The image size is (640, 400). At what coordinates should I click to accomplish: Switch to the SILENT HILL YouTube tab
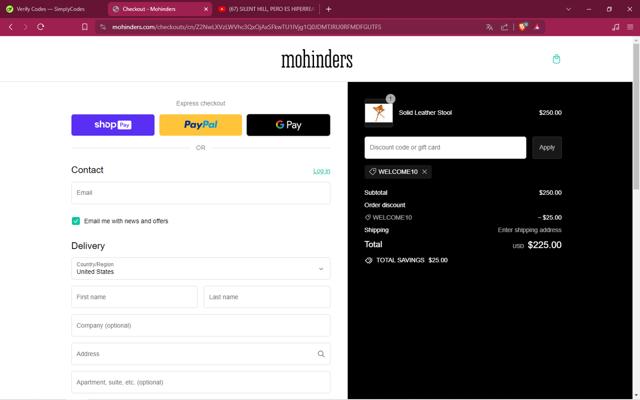pyautogui.click(x=266, y=9)
